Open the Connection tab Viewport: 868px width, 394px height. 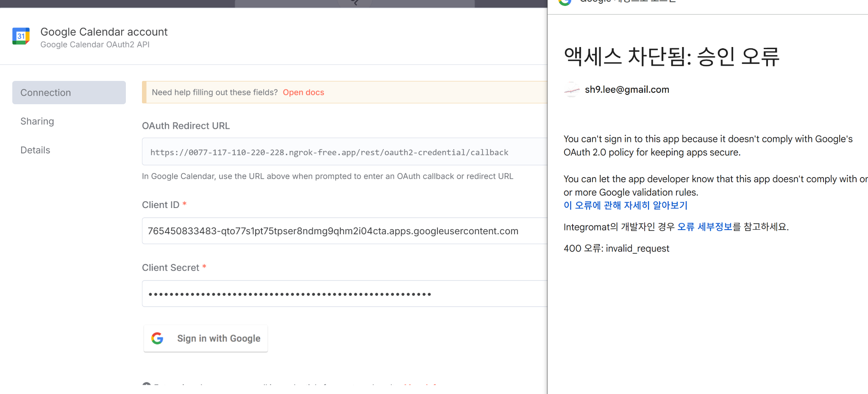click(x=69, y=92)
